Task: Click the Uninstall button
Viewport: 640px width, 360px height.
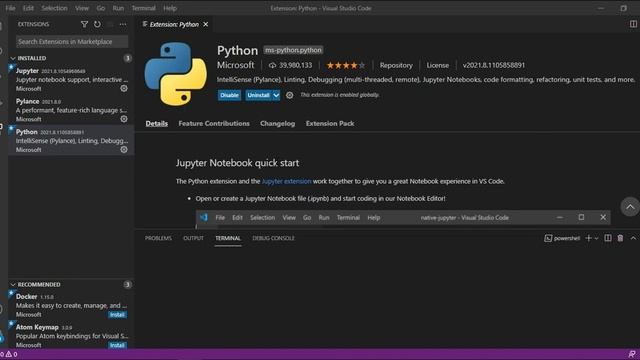Action: click(258, 95)
